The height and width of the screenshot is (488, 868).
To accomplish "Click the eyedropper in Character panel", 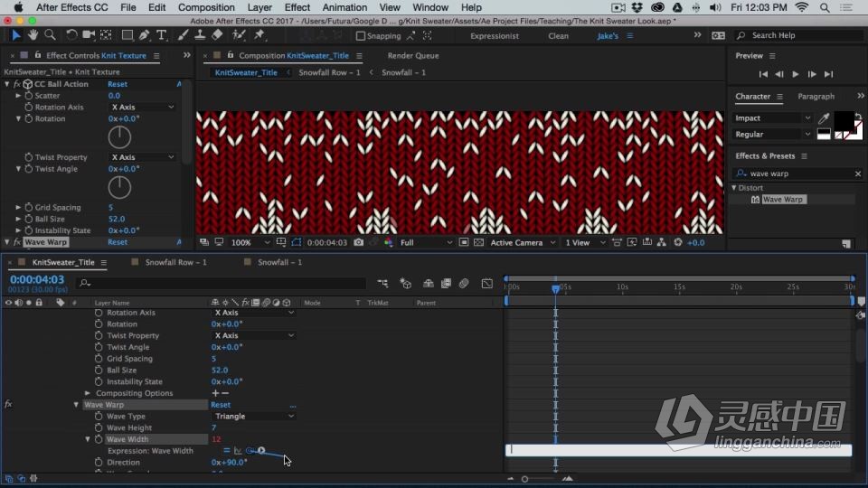I will tap(824, 117).
